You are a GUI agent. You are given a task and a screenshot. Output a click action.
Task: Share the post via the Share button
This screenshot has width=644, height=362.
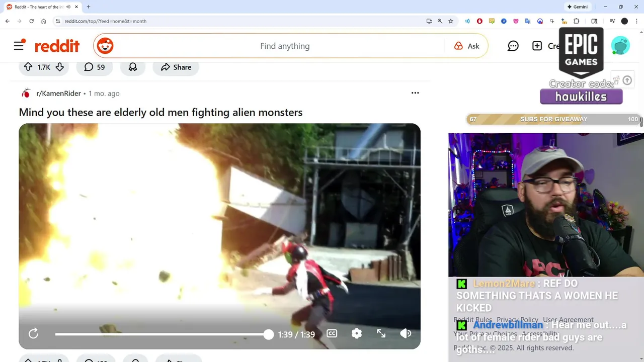click(x=176, y=67)
